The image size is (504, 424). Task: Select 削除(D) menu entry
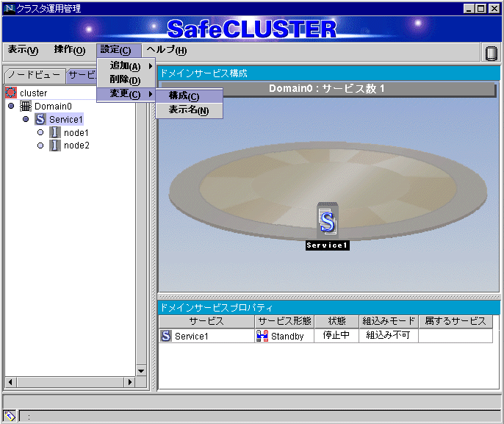coord(125,80)
